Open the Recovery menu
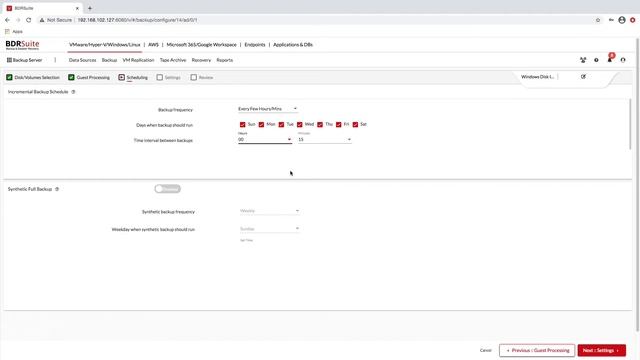The image size is (640, 360). click(201, 60)
